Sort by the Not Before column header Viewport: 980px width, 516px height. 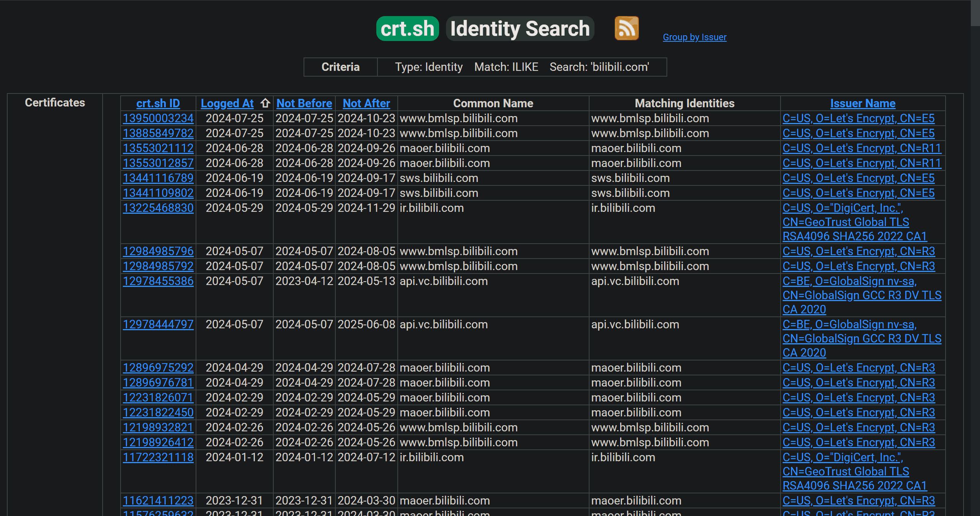304,103
